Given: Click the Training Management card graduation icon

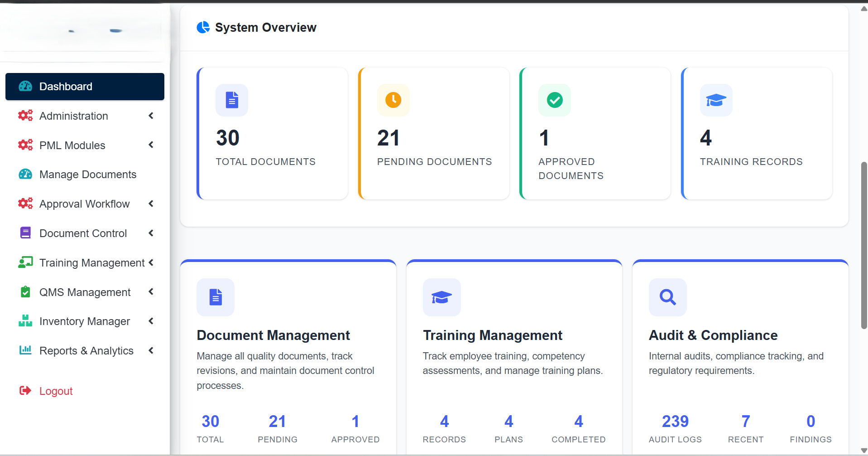Looking at the screenshot, I should pyautogui.click(x=441, y=297).
